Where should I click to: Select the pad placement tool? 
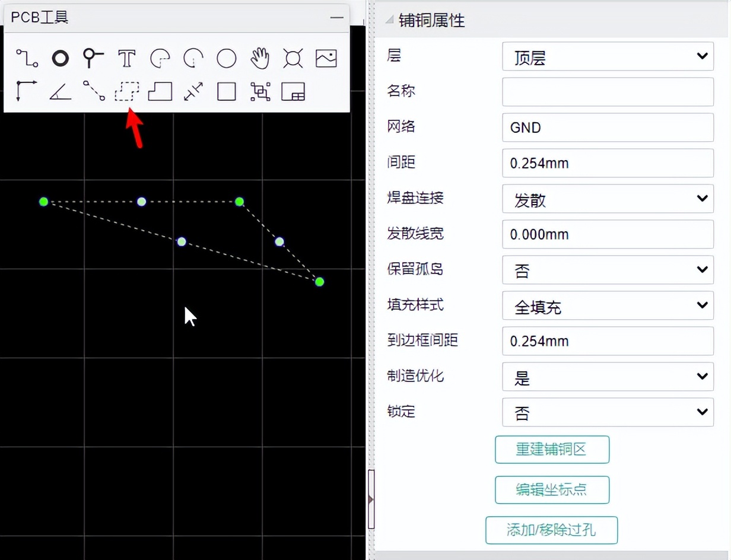coord(92,58)
